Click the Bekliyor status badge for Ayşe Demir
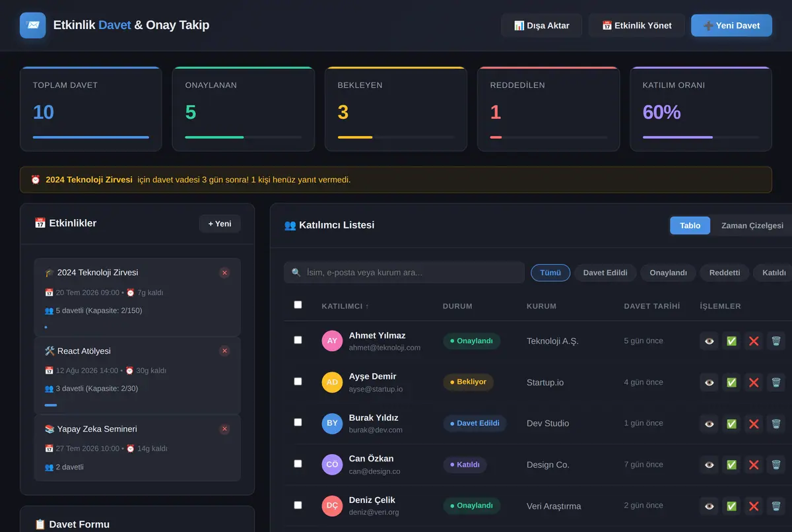Image resolution: width=792 pixels, height=532 pixels. coord(468,382)
